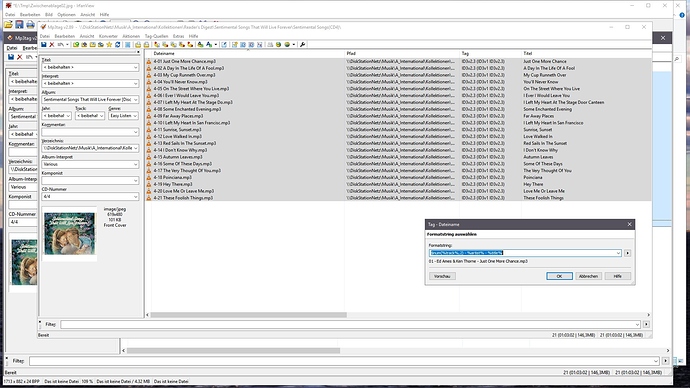The width and height of the screenshot is (690, 388).
Task: Click the IrfanView Print icon
Action: tap(30, 25)
